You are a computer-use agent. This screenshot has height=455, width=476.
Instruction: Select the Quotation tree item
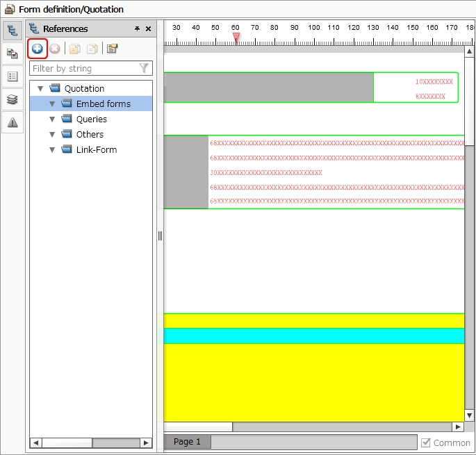[x=84, y=89]
